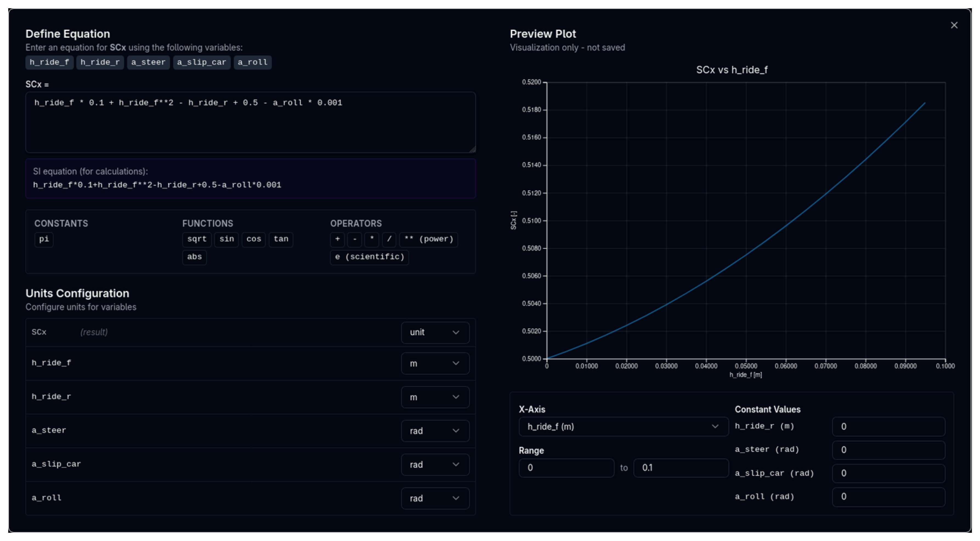
Task: Close the Define Equation dialog
Action: [954, 25]
